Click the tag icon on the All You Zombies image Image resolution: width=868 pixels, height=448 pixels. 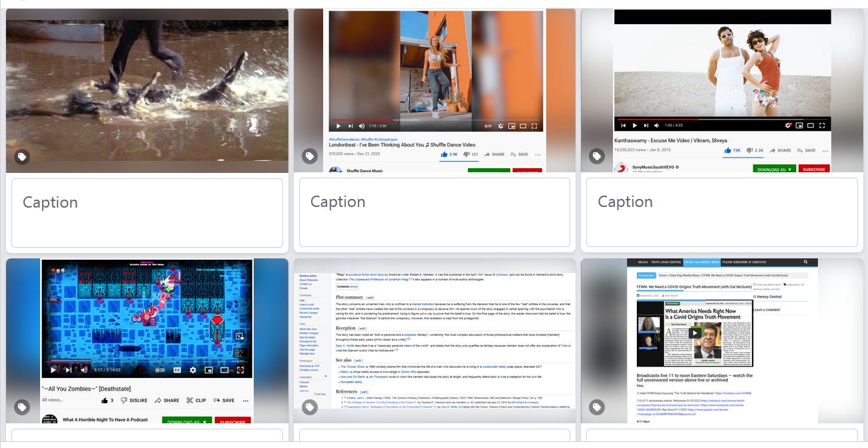tap(22, 407)
